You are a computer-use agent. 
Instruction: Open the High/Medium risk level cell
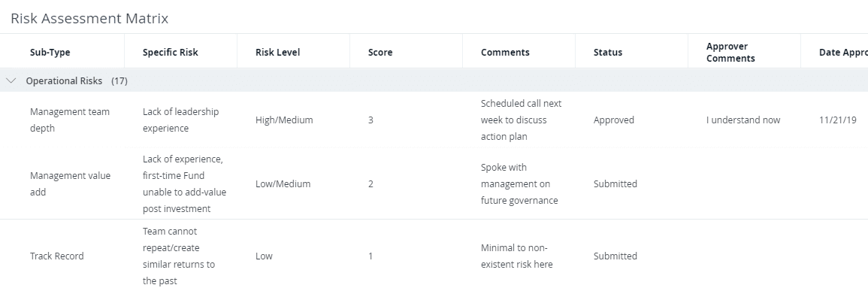pos(285,120)
